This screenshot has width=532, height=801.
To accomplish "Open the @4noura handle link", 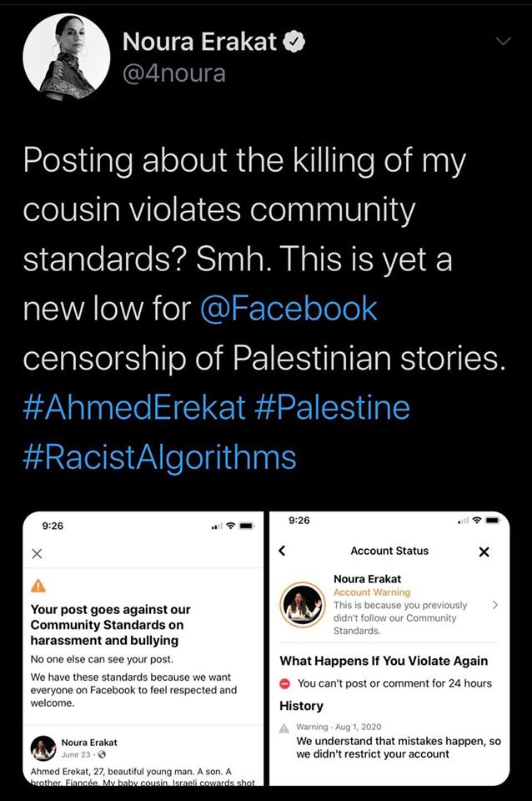I will pyautogui.click(x=174, y=73).
